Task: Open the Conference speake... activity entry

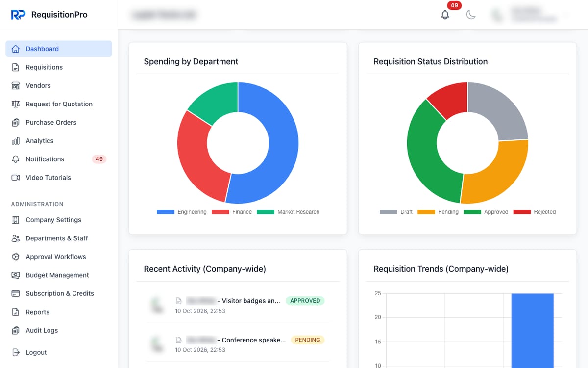Action: [x=238, y=344]
